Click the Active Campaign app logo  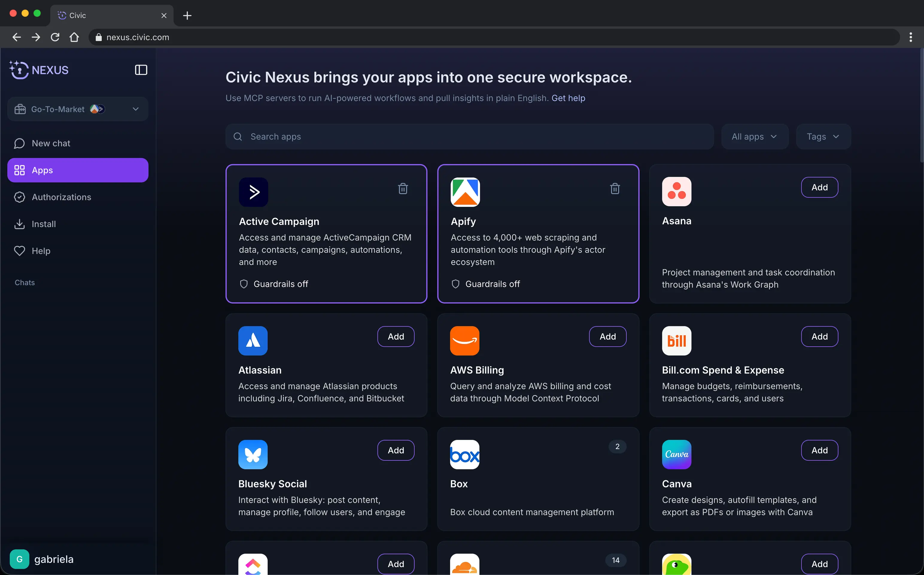[x=253, y=192]
